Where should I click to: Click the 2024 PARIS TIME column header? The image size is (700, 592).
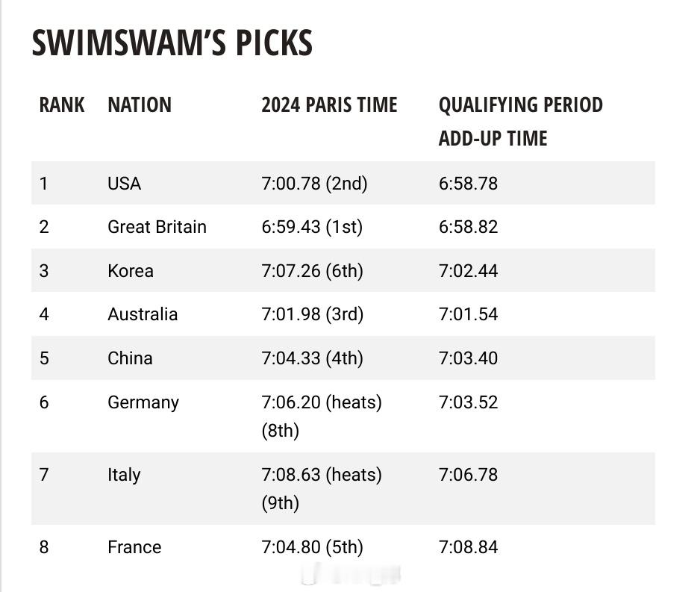point(329,105)
